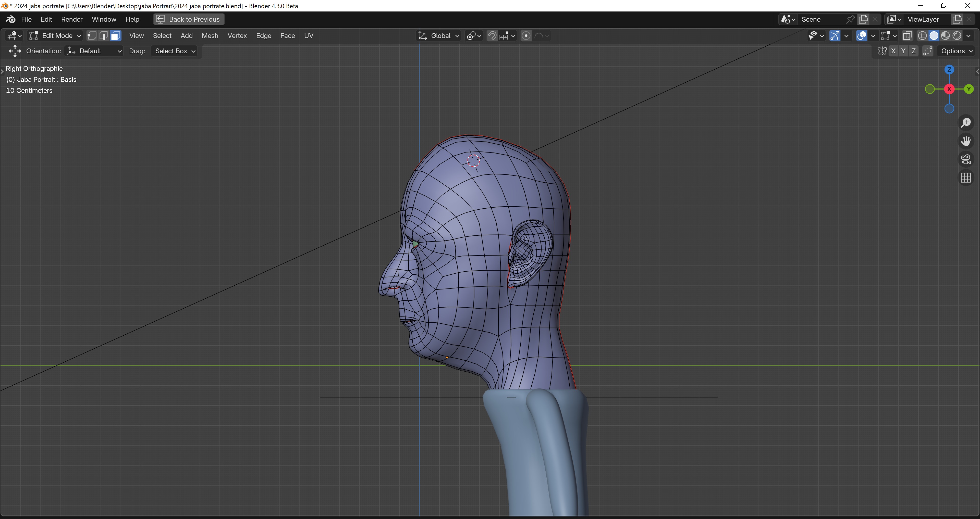980x519 pixels.
Task: Click the zoom view magnifier icon
Action: [965, 122]
